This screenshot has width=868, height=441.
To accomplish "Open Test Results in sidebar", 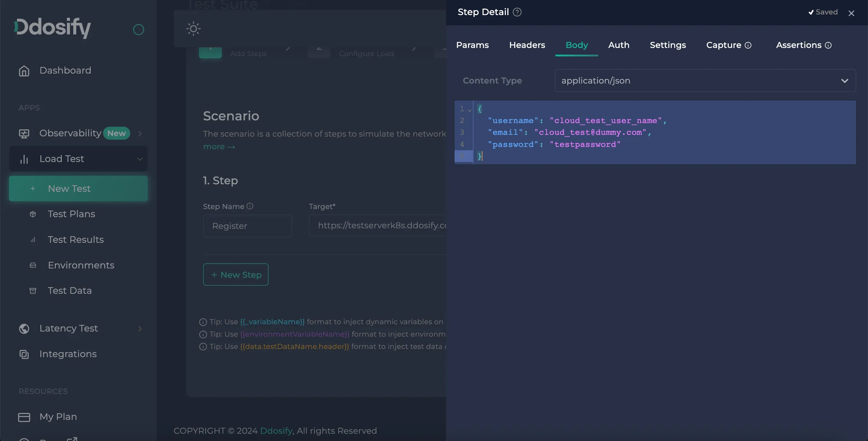I will click(x=75, y=240).
